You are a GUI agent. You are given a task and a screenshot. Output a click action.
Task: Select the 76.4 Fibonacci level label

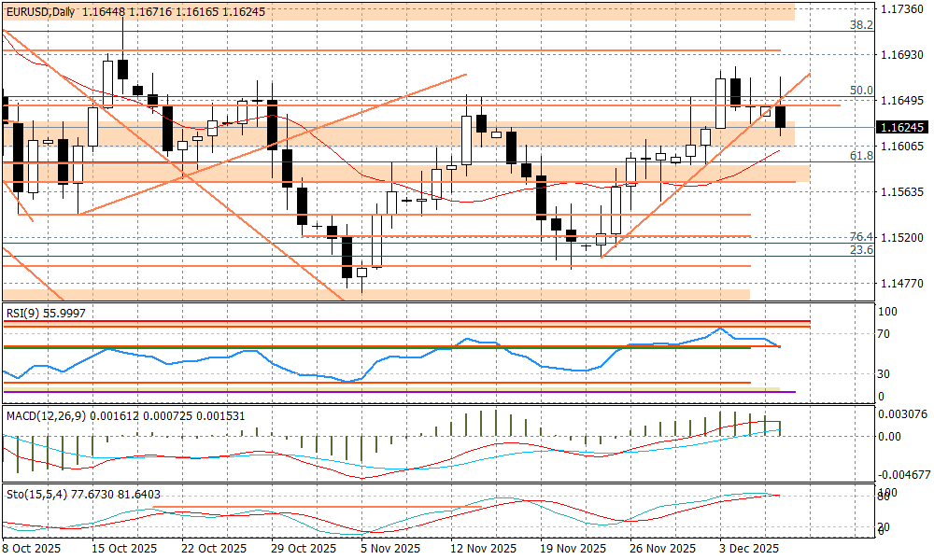tap(860, 237)
